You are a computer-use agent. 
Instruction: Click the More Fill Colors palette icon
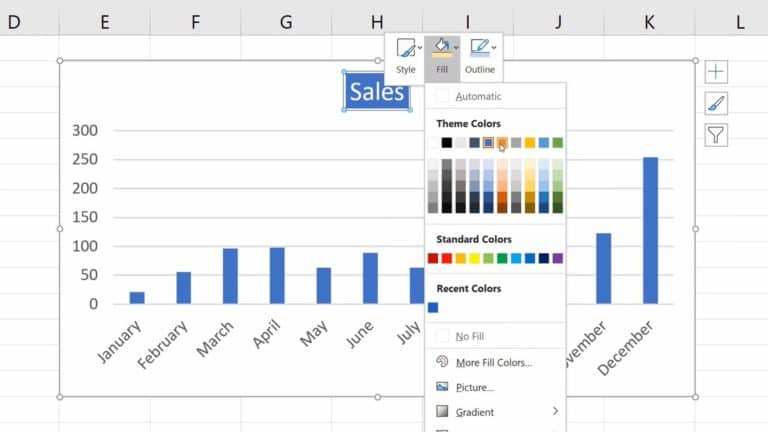tap(442, 361)
